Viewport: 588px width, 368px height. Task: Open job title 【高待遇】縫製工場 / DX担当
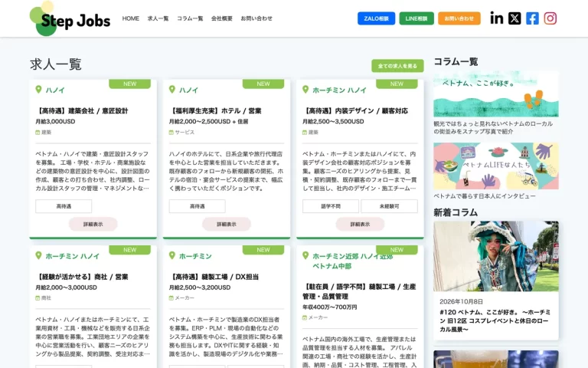(214, 277)
